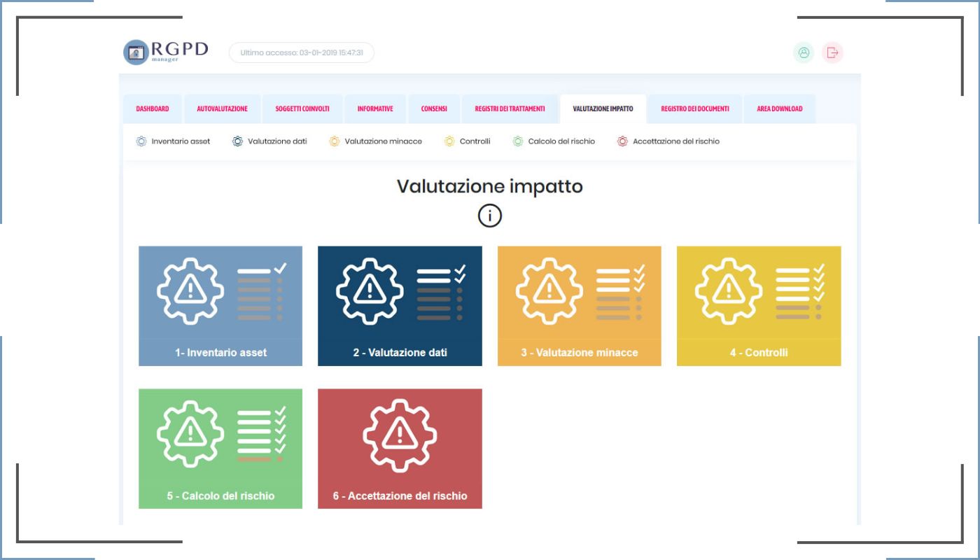Click the '5 - Calcolo del rischio' tile label
Screen dimensions: 980x560
pyautogui.click(x=220, y=496)
